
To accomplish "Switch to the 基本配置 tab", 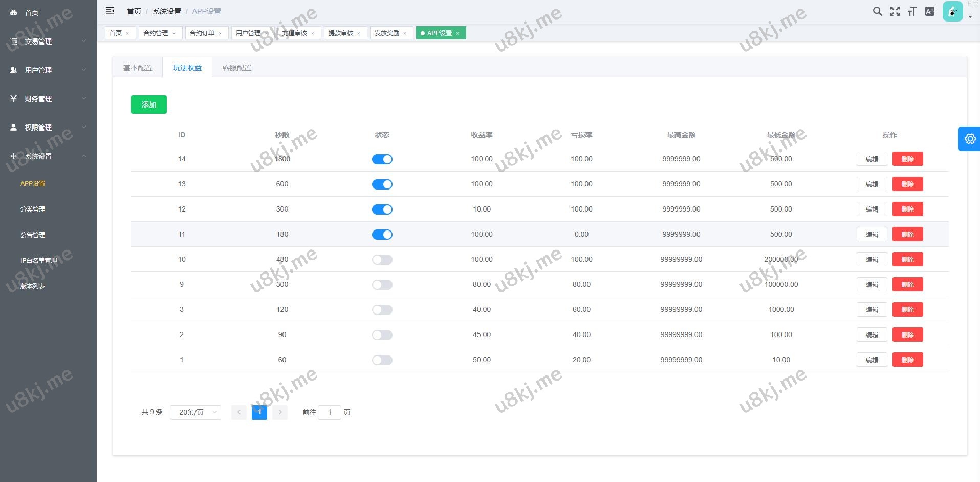I will click(138, 68).
